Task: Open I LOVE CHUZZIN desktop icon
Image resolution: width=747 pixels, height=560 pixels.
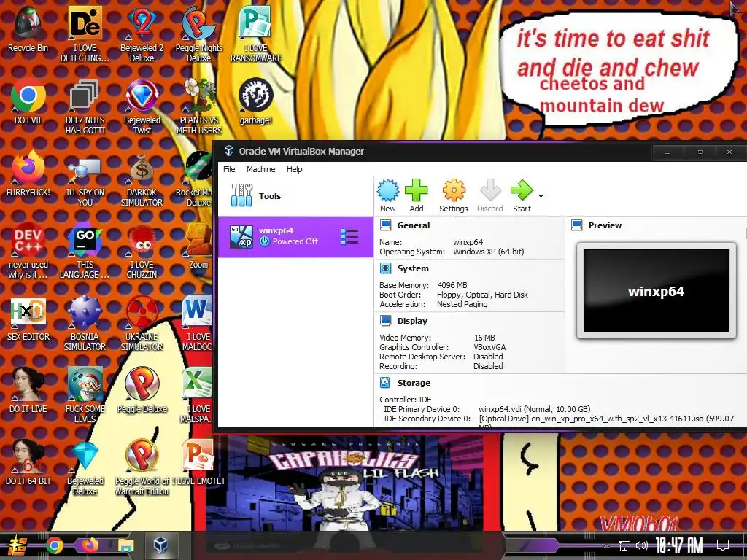Action: tap(142, 250)
